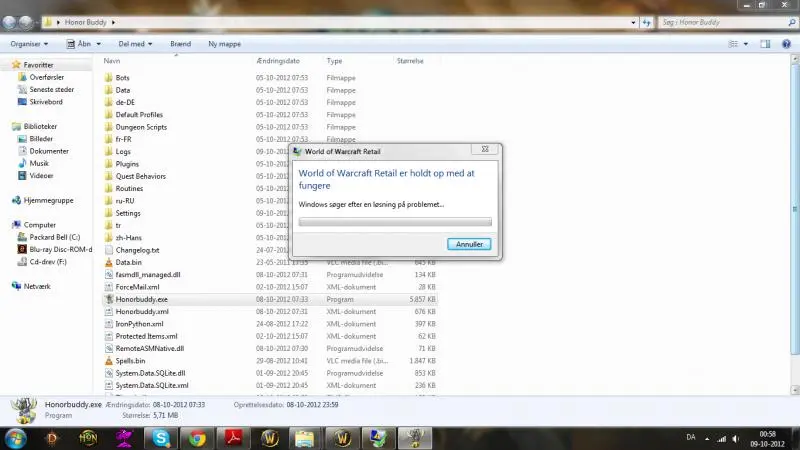Open the Blu-ray Disc-ROM drive
Screen dimensions: 800x450
tap(61, 249)
